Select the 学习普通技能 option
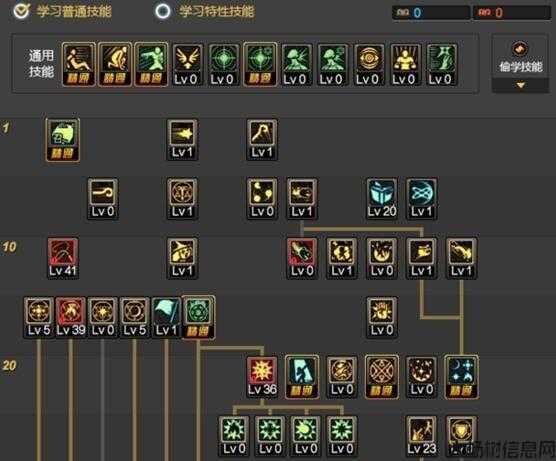Viewport: 556px width, 461px height. (x=63, y=11)
